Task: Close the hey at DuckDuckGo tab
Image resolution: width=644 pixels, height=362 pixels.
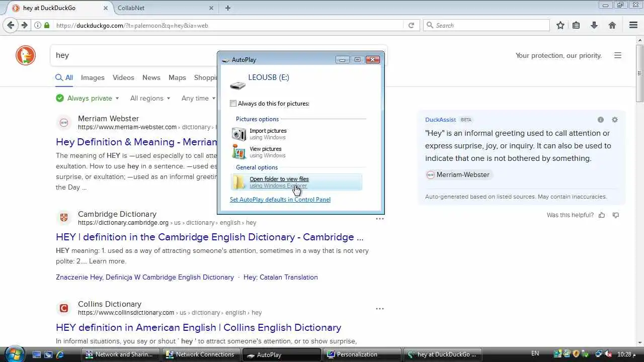Action: [x=106, y=8]
